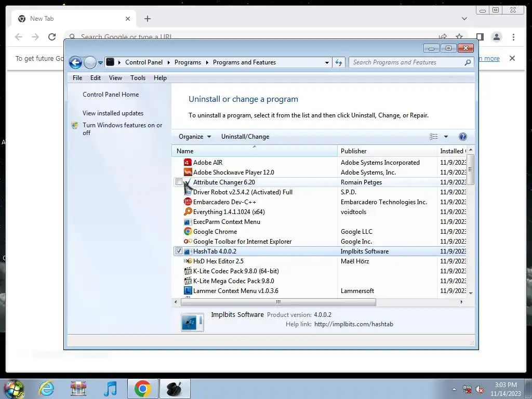
Task: Expand the arrow after Control Panel breadcrumb
Action: (169, 62)
